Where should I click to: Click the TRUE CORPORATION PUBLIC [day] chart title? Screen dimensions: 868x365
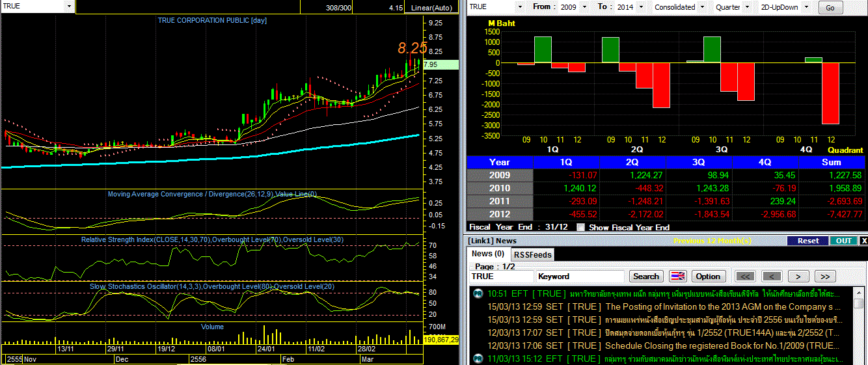click(212, 20)
